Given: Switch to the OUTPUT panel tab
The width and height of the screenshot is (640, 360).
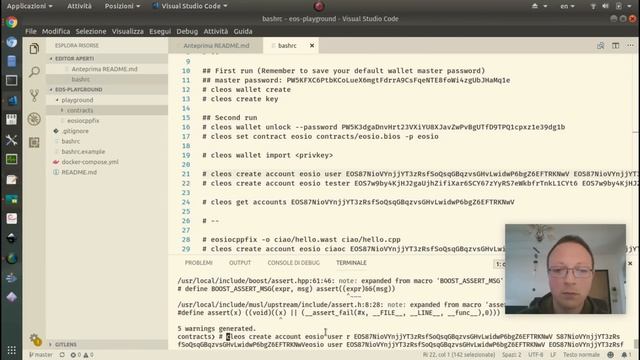Looking at the screenshot, I should pos(240,263).
